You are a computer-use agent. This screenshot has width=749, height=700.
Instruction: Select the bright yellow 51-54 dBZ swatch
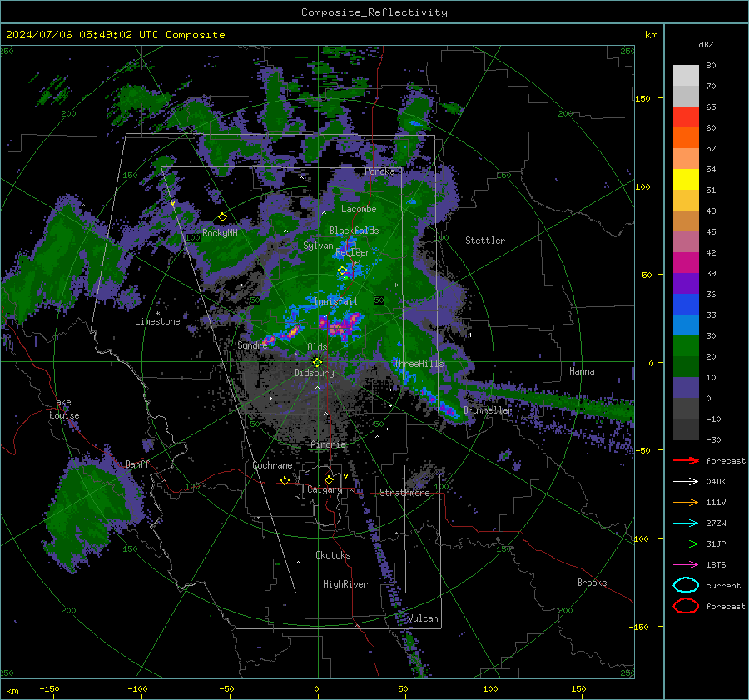686,179
